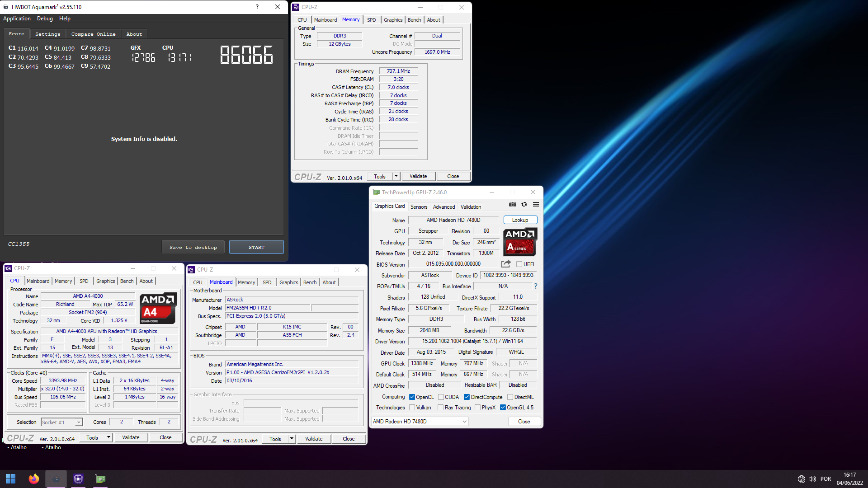The width and height of the screenshot is (868, 488).
Task: Click Tools button in CPU-Z Mainboard window
Action: pyautogui.click(x=275, y=439)
